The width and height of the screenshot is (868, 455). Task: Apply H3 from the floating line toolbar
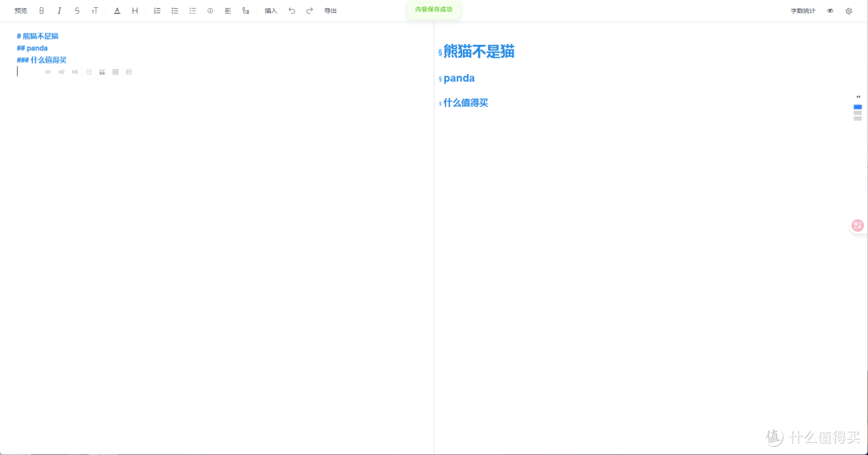pyautogui.click(x=75, y=72)
